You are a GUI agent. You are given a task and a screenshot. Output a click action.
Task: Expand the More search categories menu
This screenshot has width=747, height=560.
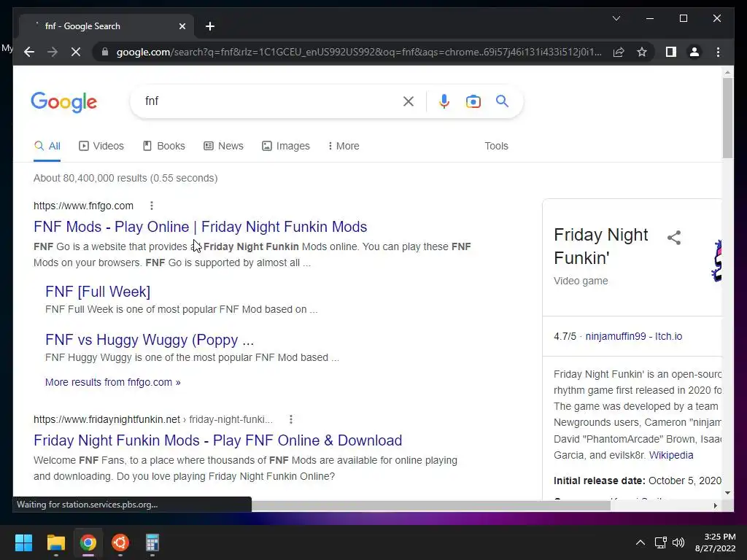point(344,146)
